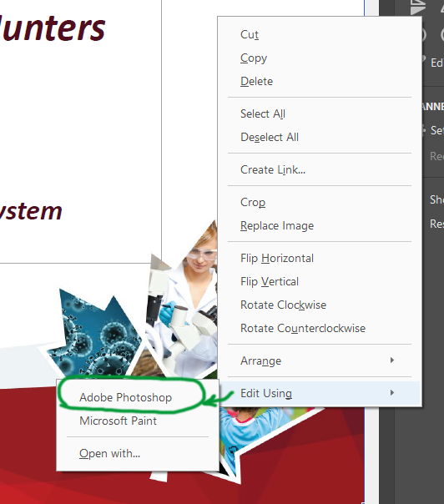This screenshot has width=444, height=504.
Task: Click the heading text ending in 'unters'
Action: click(x=53, y=28)
